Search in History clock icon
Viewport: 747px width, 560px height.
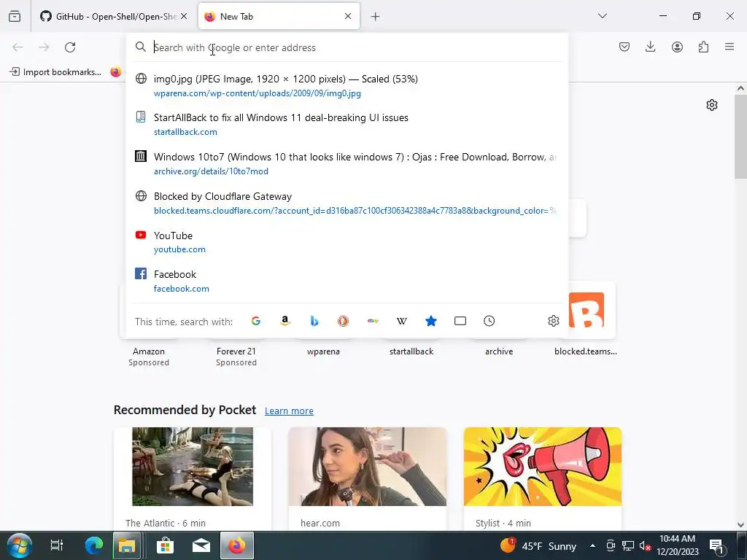tap(489, 321)
